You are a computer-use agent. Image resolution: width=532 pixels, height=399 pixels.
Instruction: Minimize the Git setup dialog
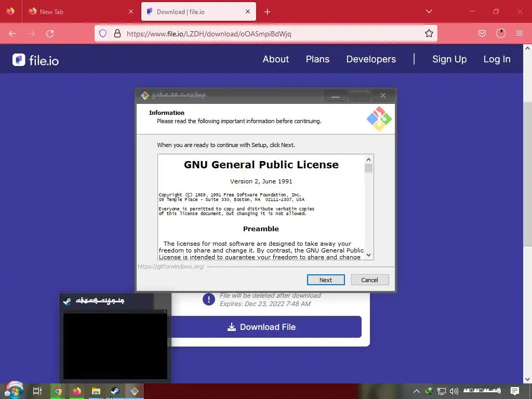(x=336, y=96)
